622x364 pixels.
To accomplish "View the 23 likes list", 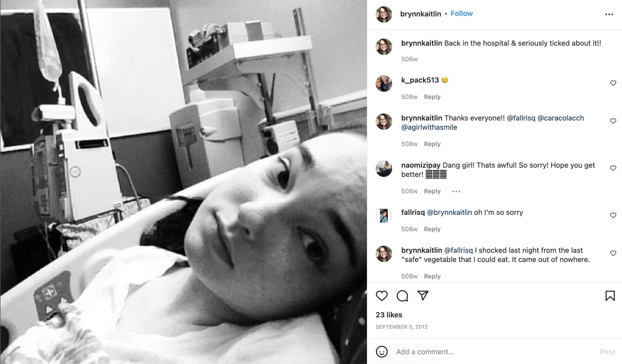I will point(389,315).
